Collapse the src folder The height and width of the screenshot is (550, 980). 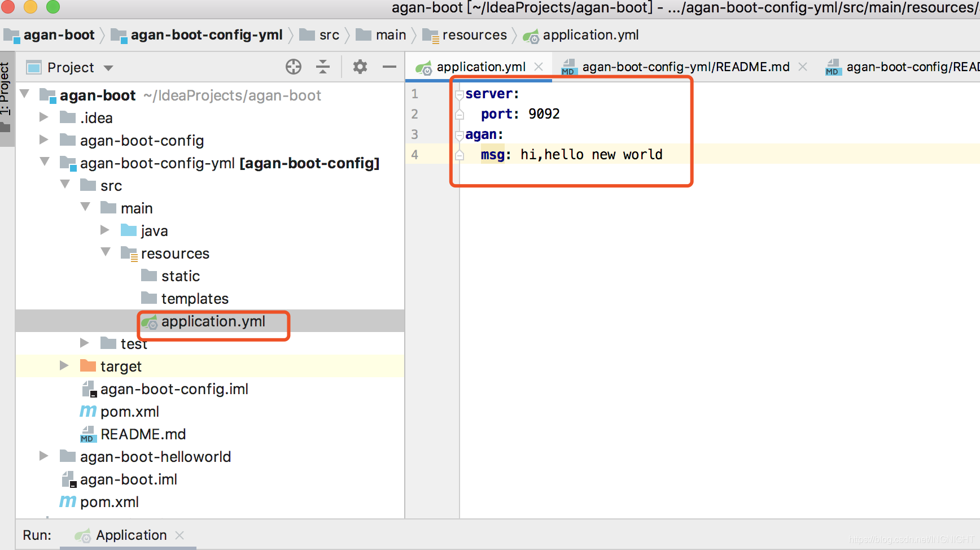coord(65,185)
